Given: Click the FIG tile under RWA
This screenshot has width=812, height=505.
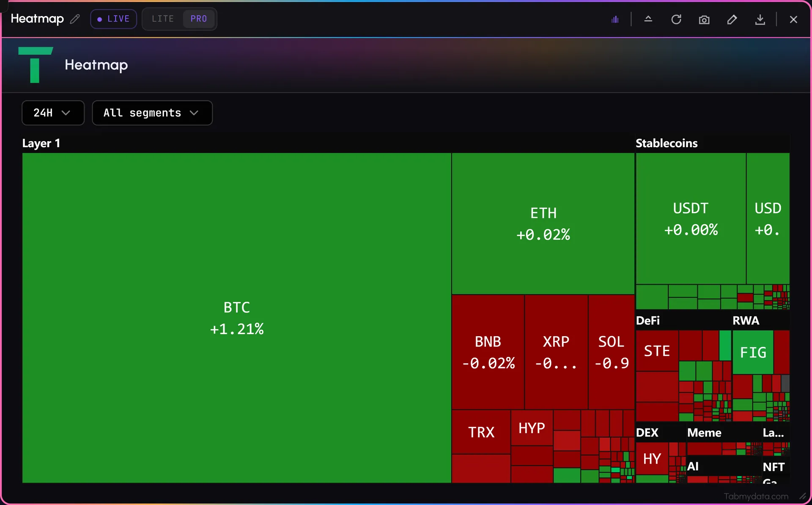Looking at the screenshot, I should tap(753, 352).
